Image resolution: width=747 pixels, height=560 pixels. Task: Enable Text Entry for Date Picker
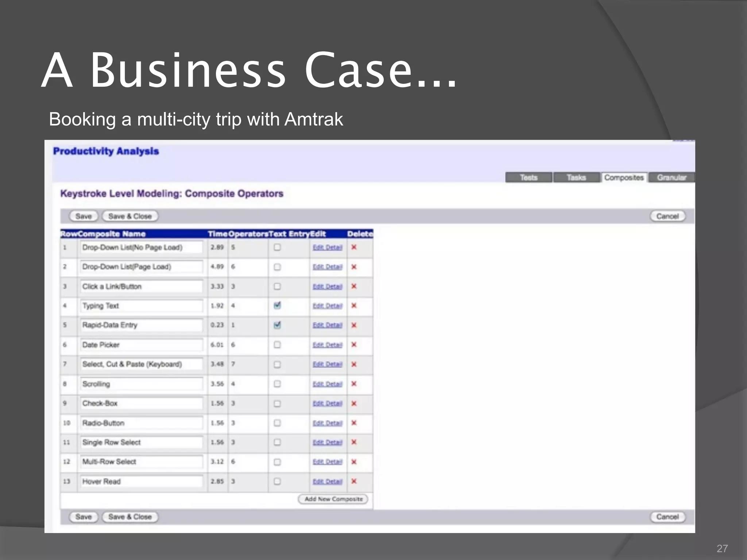[x=277, y=345]
